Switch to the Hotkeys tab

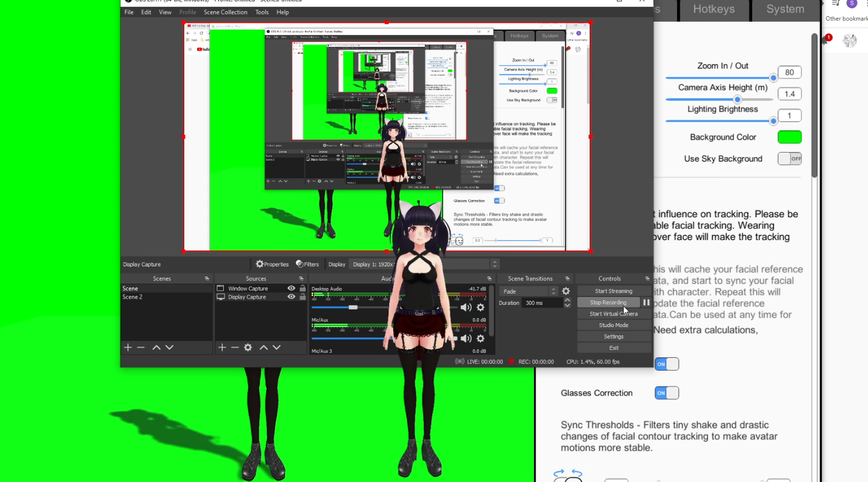pos(713,9)
